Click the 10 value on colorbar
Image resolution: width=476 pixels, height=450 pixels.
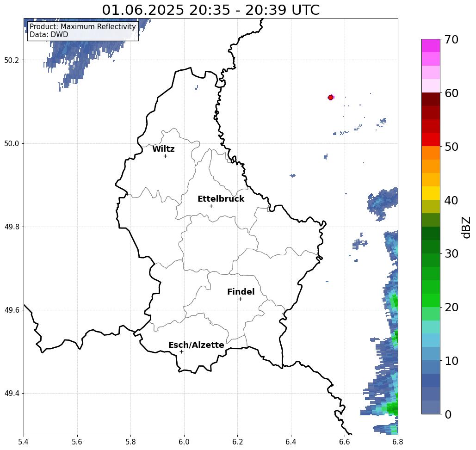[451, 361]
